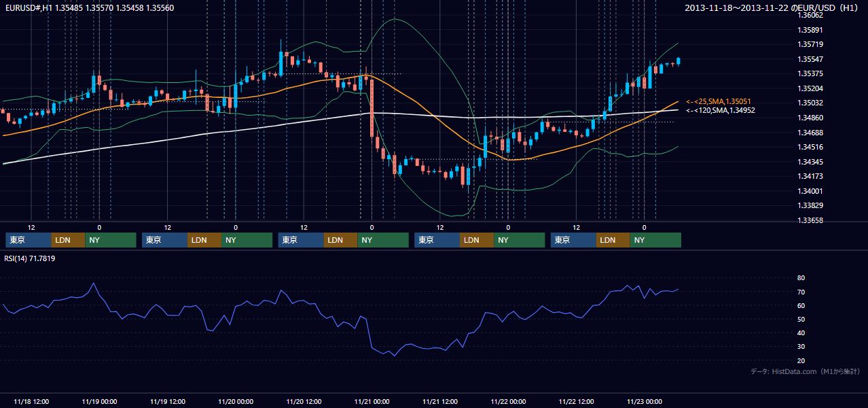Click the 11/22 00:00 time label
Image resolution: width=868 pixels, height=408 pixels.
(508, 401)
